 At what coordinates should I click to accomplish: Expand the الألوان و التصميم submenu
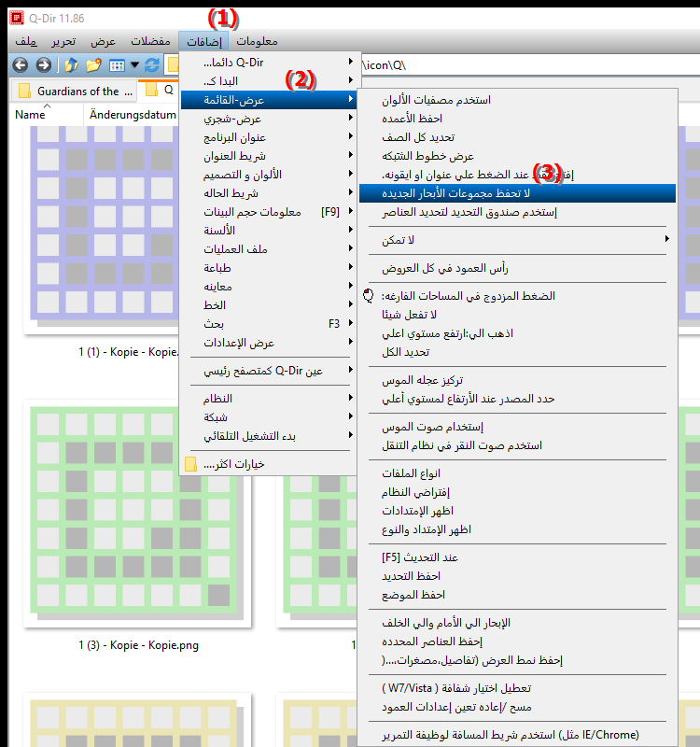[x=269, y=175]
